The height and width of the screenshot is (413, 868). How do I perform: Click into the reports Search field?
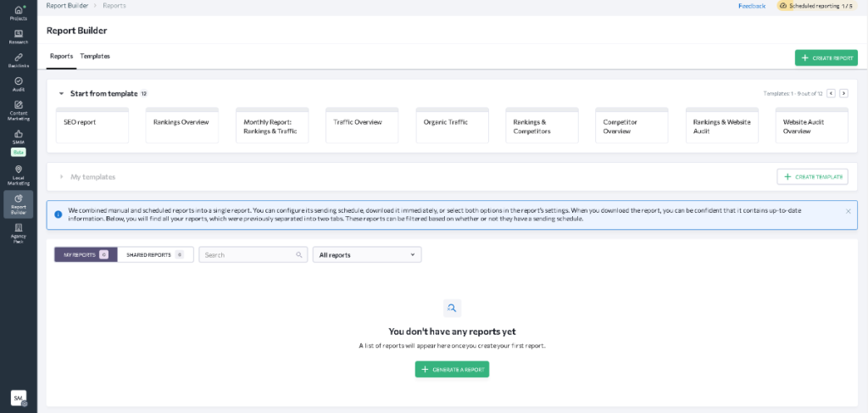coord(253,254)
